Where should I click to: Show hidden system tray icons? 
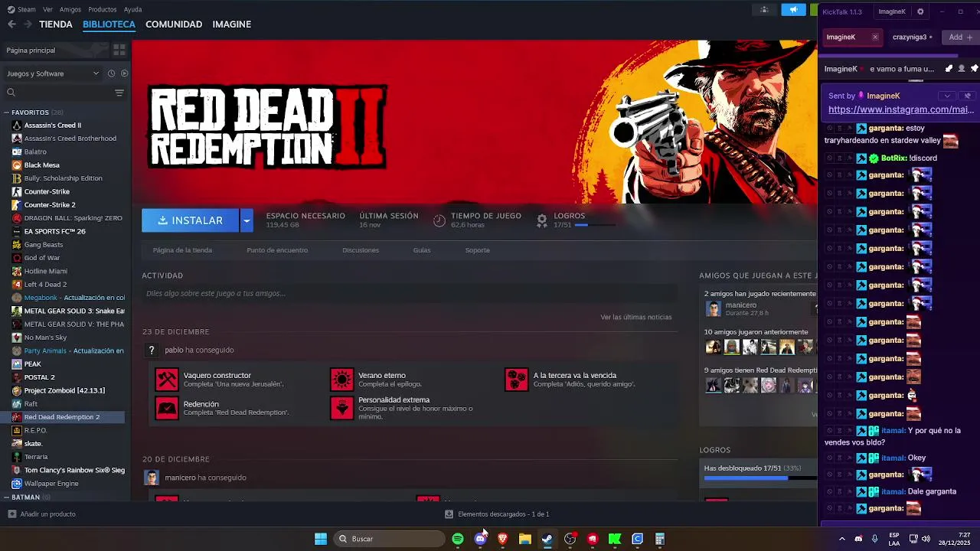tap(841, 539)
